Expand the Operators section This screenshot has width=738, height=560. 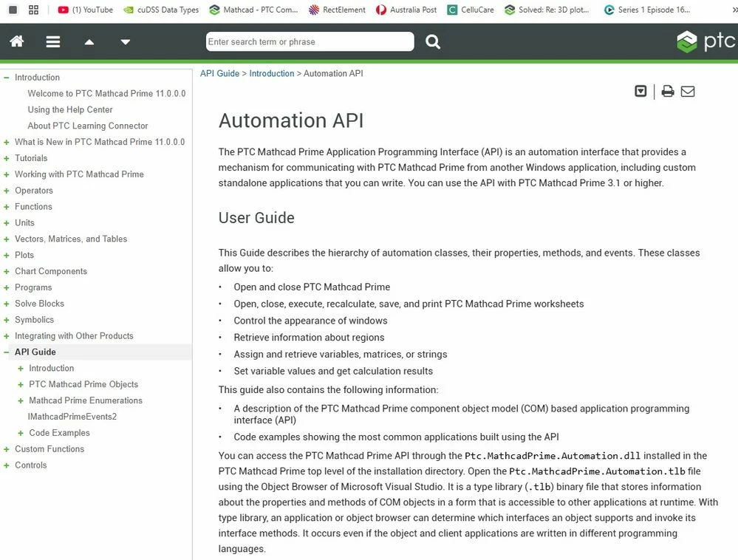(x=6, y=191)
